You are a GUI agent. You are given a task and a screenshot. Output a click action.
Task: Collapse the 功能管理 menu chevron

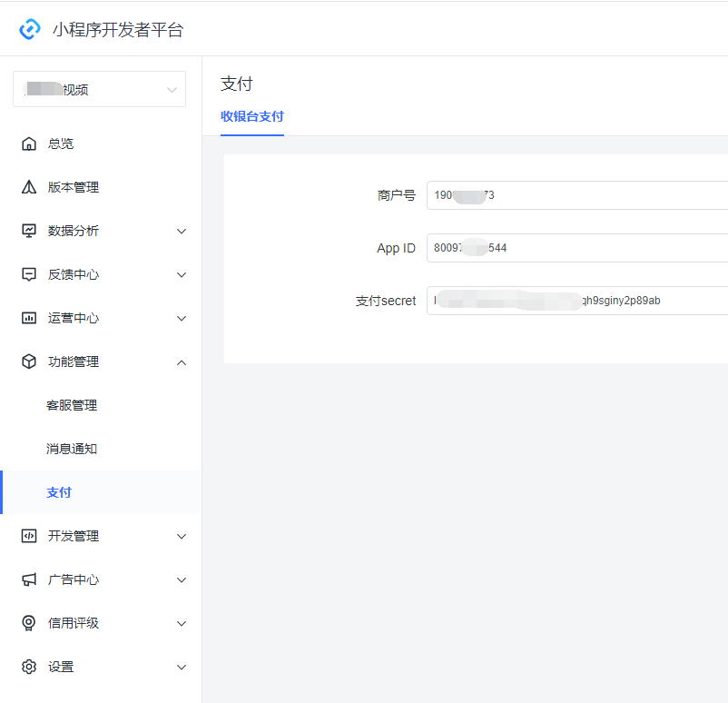click(182, 361)
